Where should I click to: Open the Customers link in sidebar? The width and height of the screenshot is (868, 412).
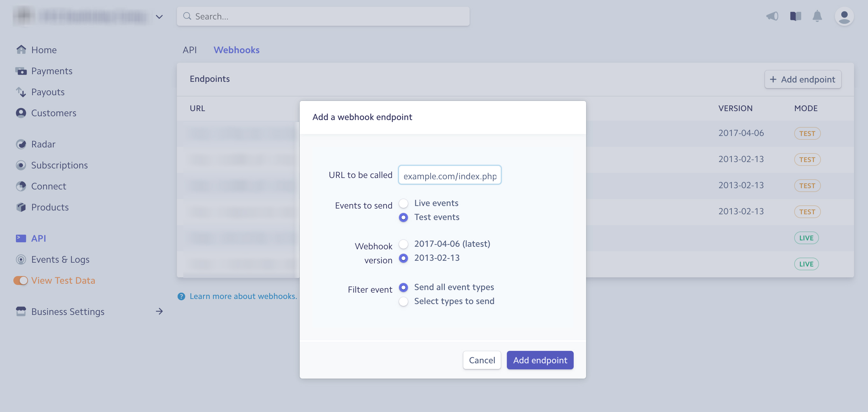coord(53,113)
